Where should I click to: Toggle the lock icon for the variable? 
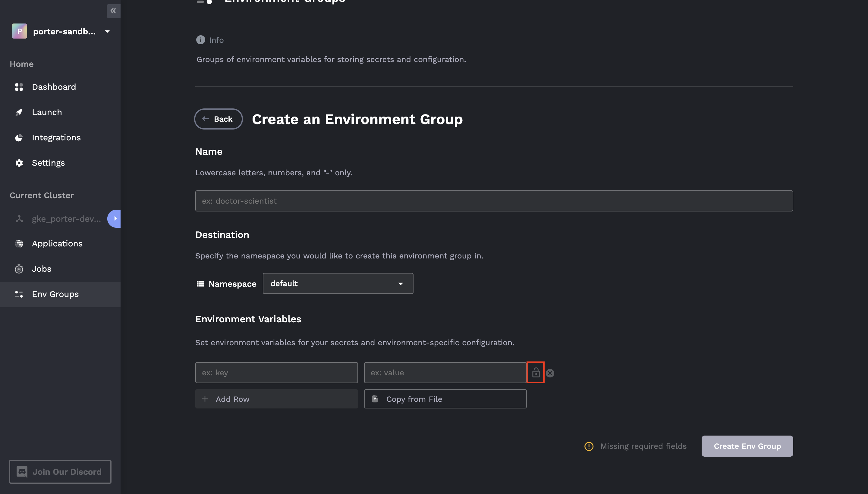coord(535,373)
